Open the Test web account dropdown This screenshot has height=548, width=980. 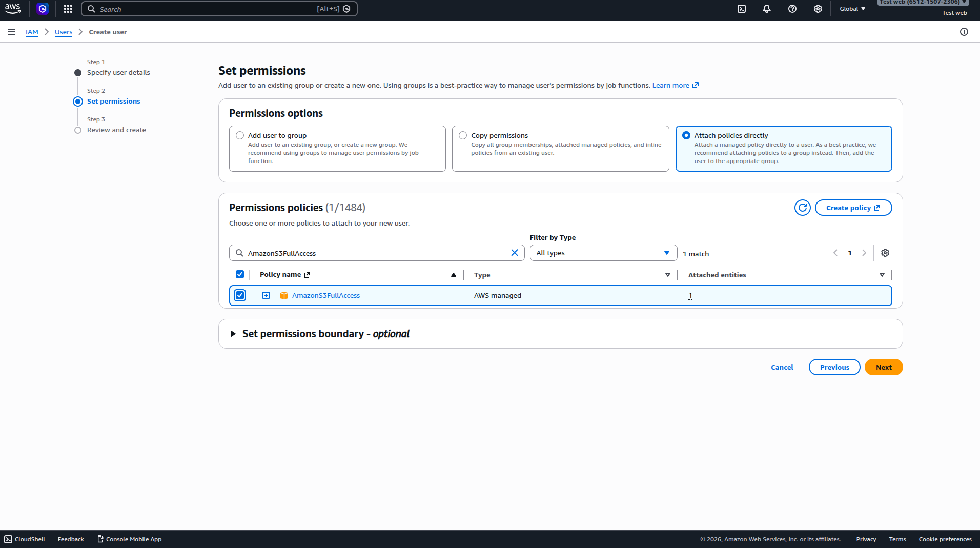923,2
